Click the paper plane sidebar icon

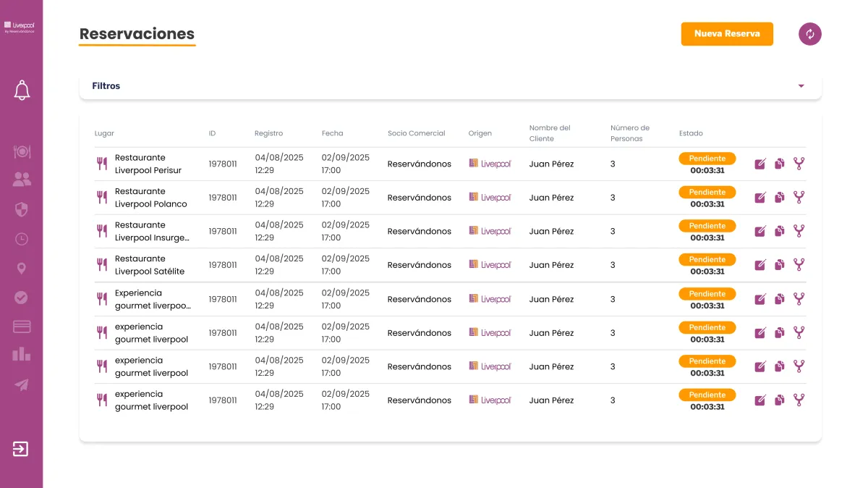coord(22,384)
